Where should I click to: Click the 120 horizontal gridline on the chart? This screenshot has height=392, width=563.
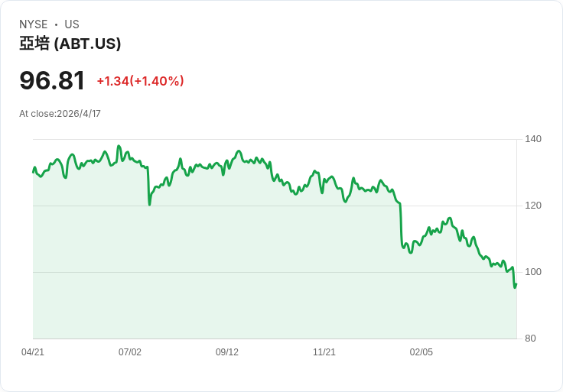tap(459, 206)
